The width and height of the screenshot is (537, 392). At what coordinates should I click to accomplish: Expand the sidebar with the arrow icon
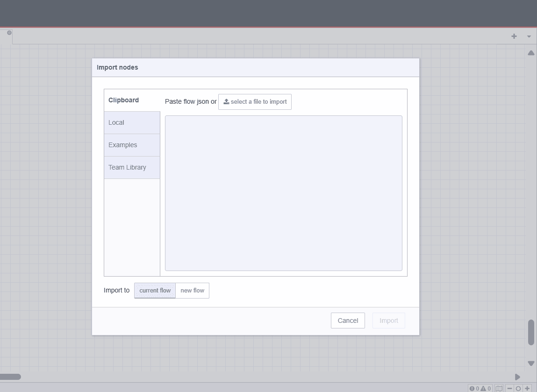pyautogui.click(x=531, y=53)
